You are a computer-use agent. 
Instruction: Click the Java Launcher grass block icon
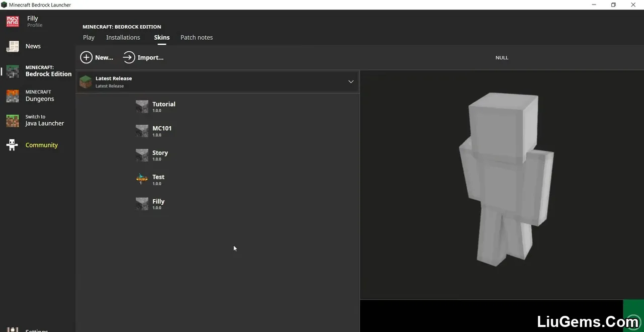click(x=13, y=120)
